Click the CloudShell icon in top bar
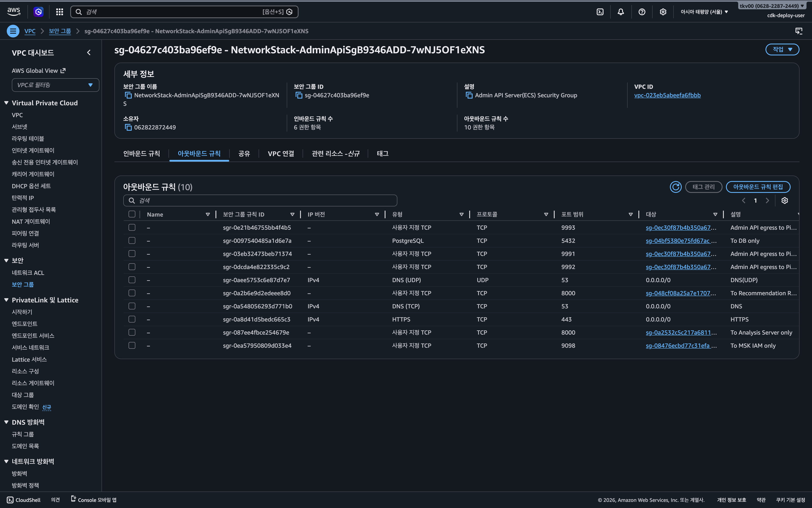 coord(600,12)
